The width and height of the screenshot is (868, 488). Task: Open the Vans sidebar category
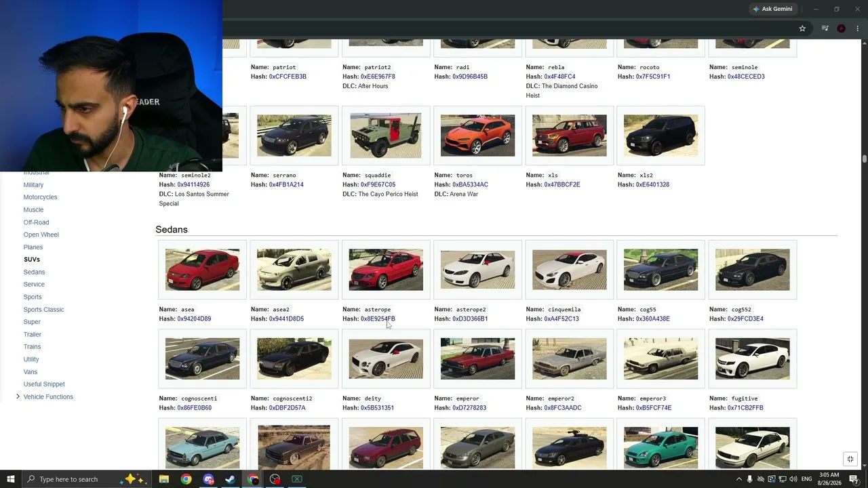pyautogui.click(x=31, y=372)
